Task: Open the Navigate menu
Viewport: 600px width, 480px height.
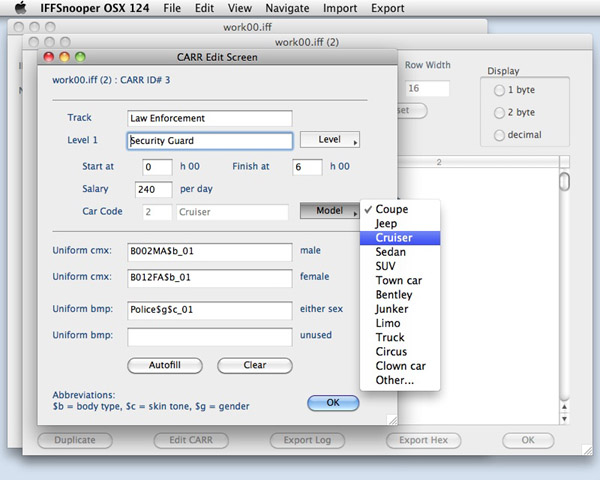Action: (x=287, y=8)
